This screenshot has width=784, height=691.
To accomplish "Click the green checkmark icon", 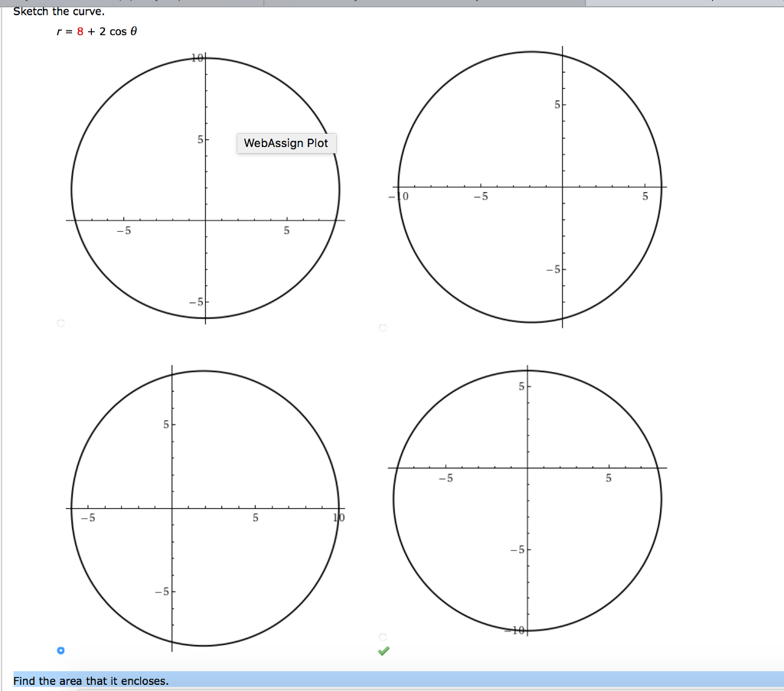I will tap(384, 651).
